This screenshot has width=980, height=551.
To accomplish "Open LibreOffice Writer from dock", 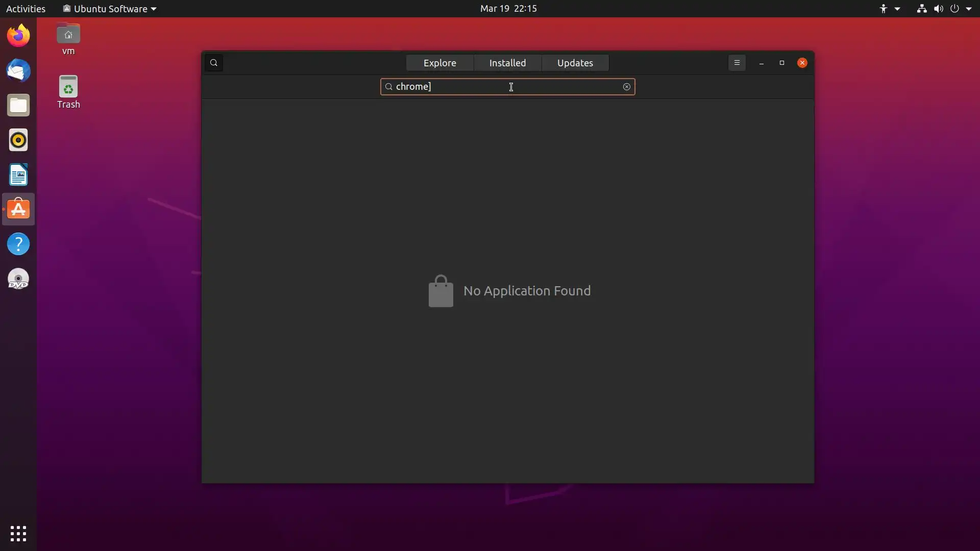I will pos(18,174).
